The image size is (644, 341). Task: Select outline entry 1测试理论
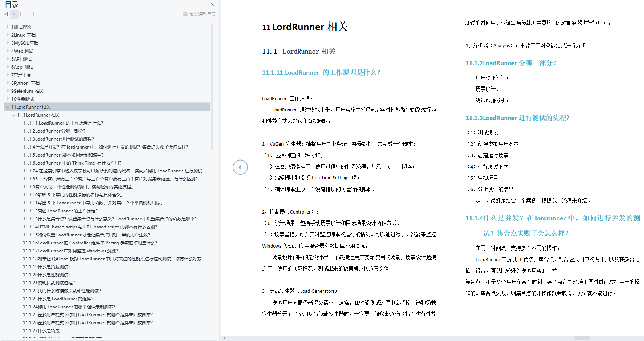[x=21, y=27]
